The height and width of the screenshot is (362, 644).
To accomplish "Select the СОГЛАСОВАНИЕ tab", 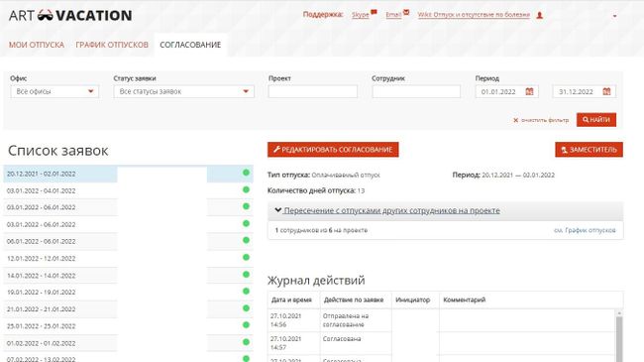I will (x=190, y=45).
